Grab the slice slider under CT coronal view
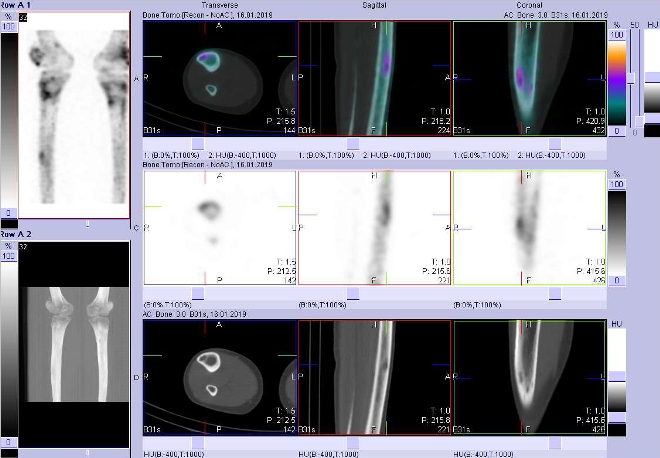This screenshot has height=458, width=660. point(555,443)
